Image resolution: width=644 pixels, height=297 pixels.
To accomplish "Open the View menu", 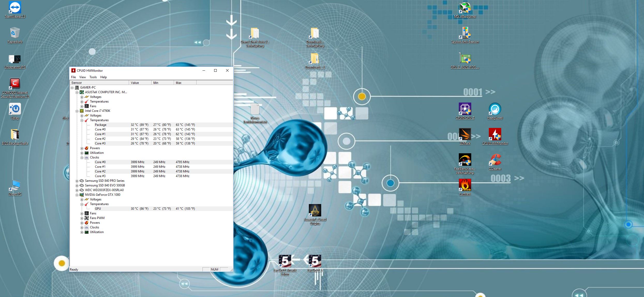I will click(83, 77).
